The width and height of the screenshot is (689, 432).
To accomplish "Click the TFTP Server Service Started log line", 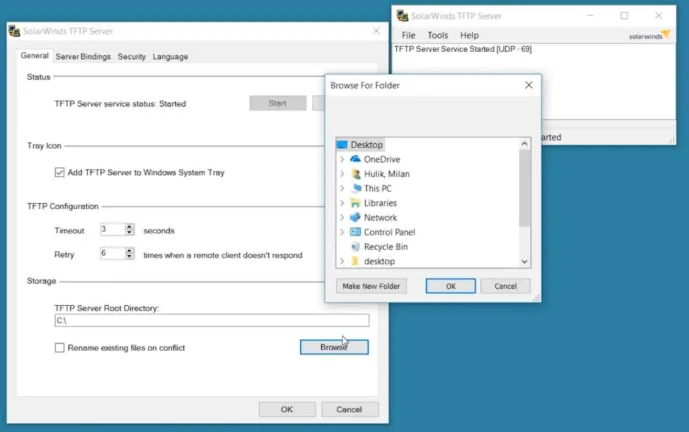I will coord(463,49).
